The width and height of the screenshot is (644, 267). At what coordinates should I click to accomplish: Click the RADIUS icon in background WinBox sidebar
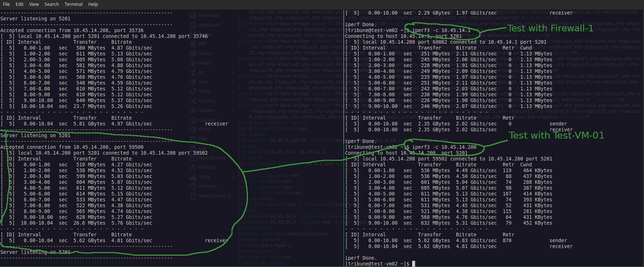[x=193, y=167]
